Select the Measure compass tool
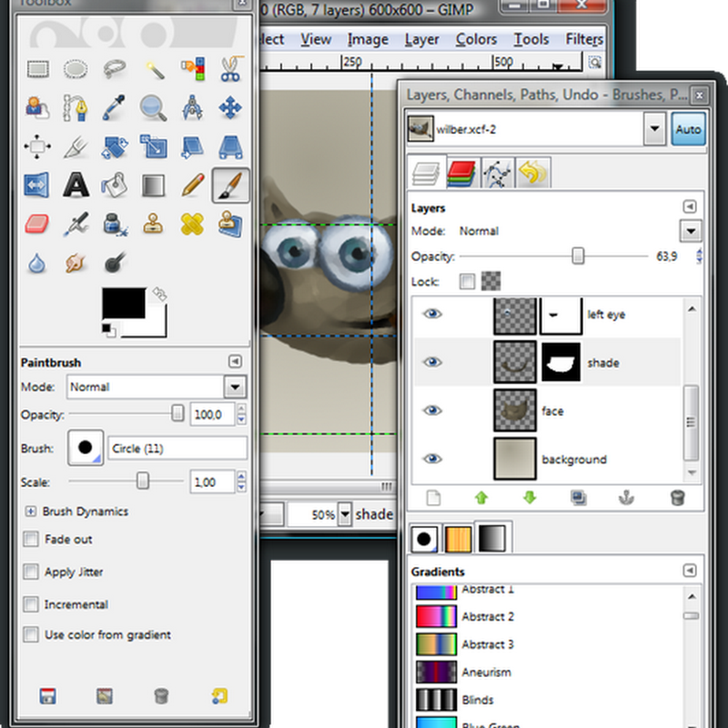Viewport: 728px width, 728px height. (x=192, y=108)
